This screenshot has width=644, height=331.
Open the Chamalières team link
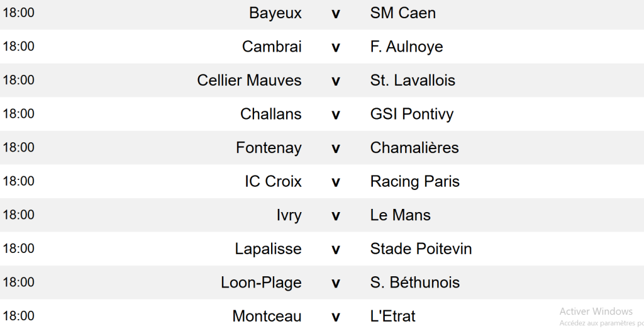[x=414, y=148]
